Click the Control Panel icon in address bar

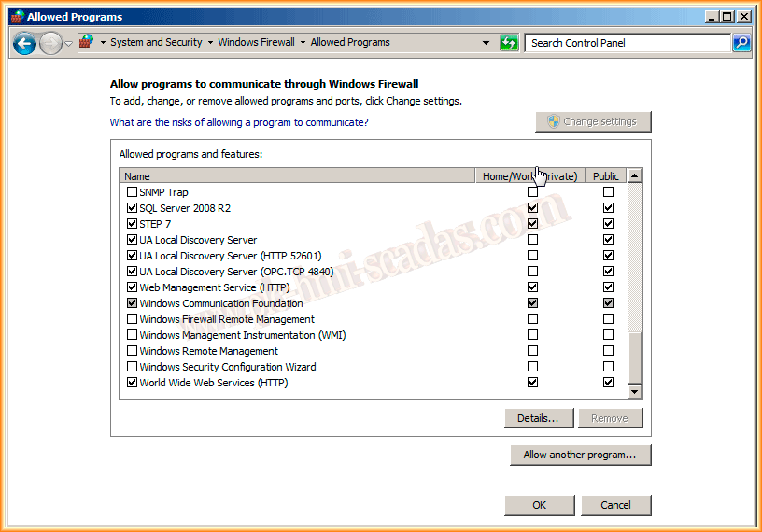pyautogui.click(x=86, y=42)
